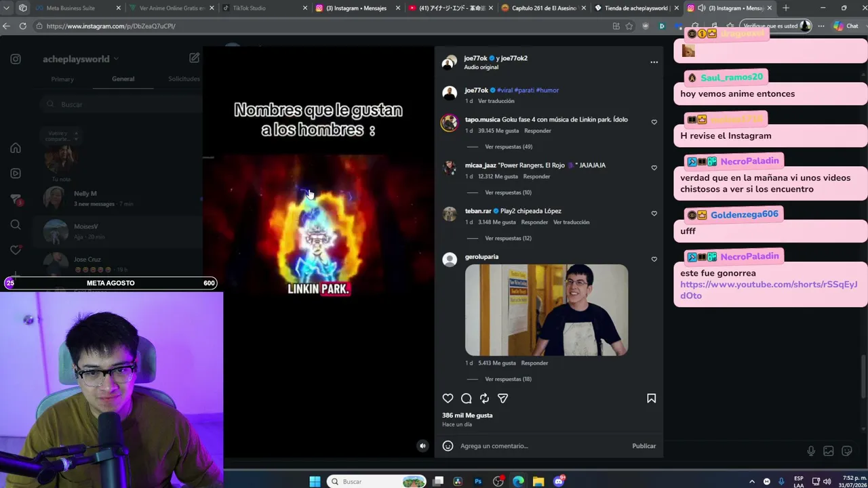Save the post with the bookmark icon
Screen dimensions: 868x488
tap(651, 399)
